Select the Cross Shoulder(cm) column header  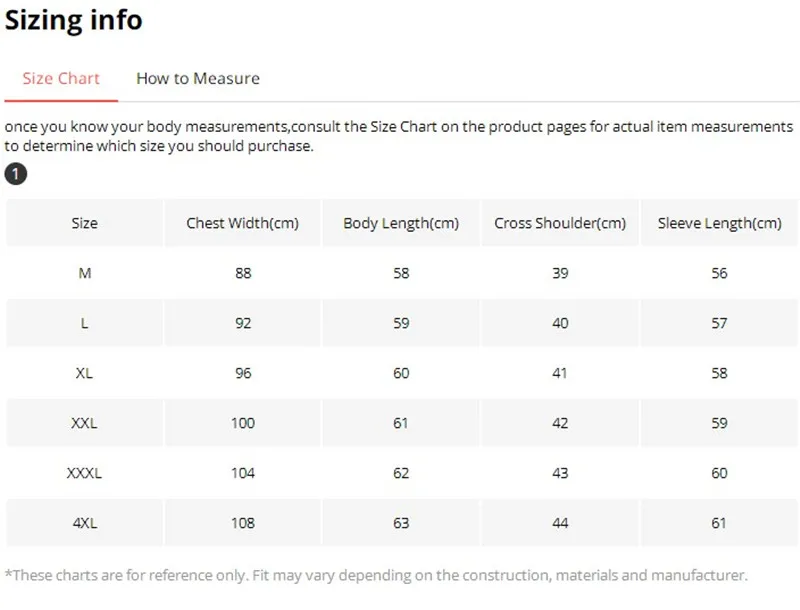tap(560, 223)
